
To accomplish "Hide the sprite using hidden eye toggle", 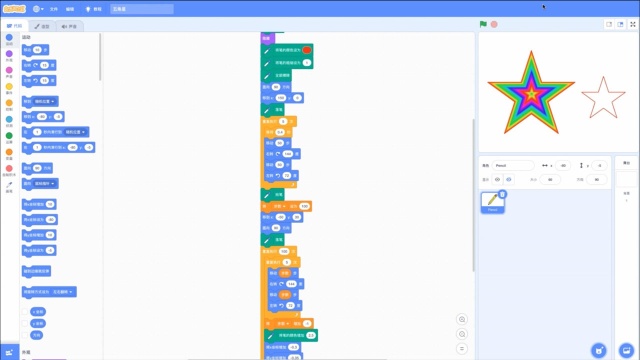I will click(x=509, y=179).
